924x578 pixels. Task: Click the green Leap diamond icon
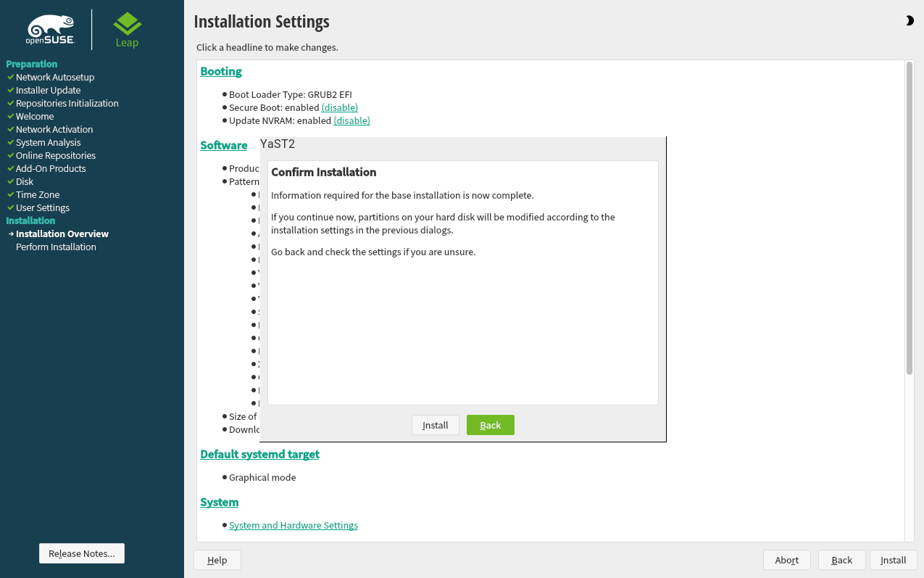point(127,24)
